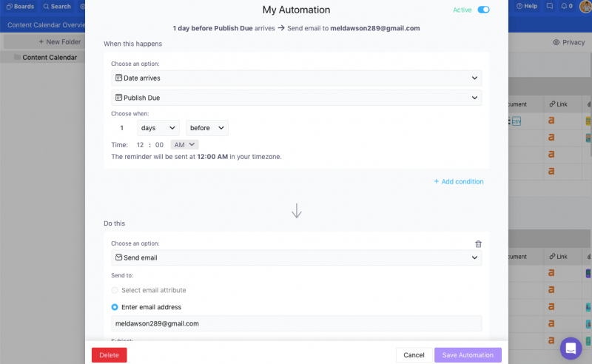
Task: Click the Add condition link
Action: click(459, 181)
